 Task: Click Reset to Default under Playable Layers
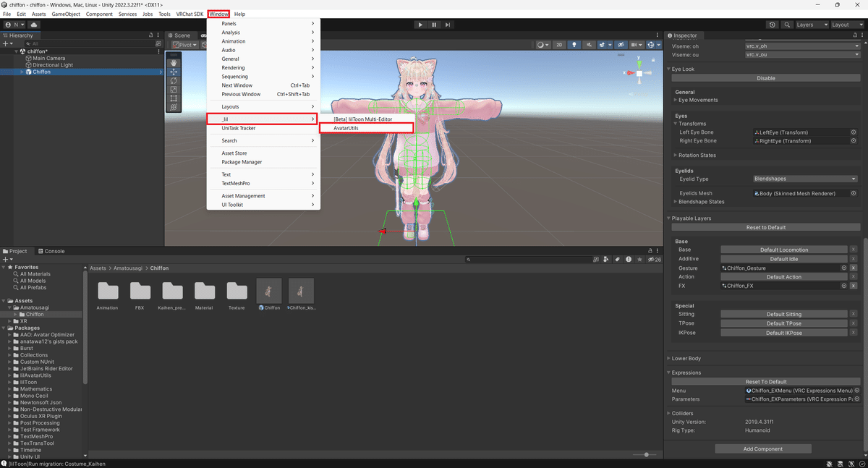click(x=766, y=227)
